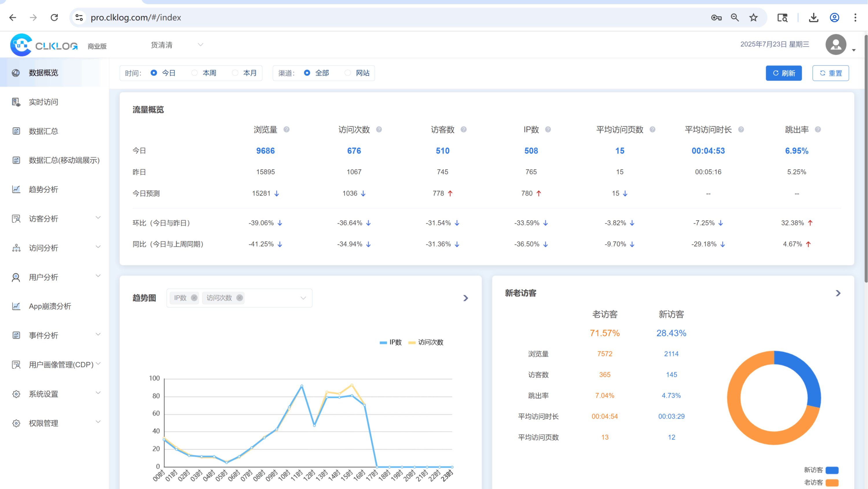Click the help icon next to 访客数
Image resolution: width=868 pixels, height=489 pixels.
464,129
